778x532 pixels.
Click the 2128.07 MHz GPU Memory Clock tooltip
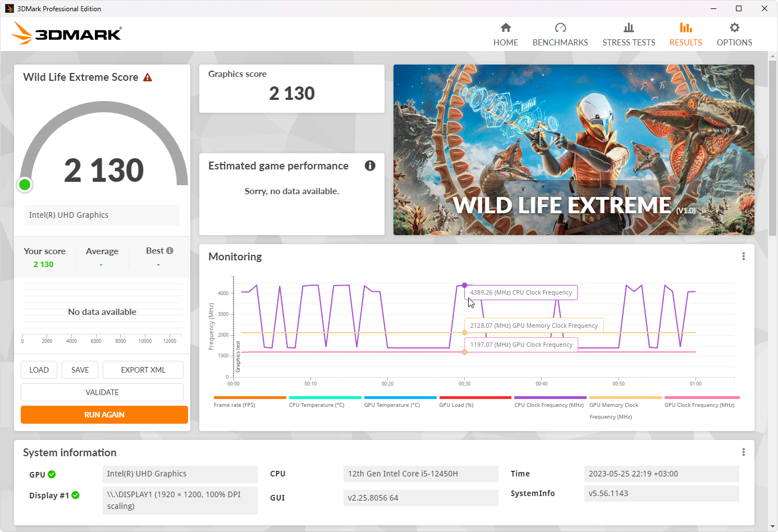pyautogui.click(x=534, y=325)
